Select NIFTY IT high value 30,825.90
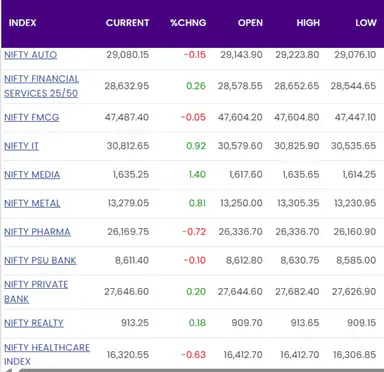 (x=297, y=146)
